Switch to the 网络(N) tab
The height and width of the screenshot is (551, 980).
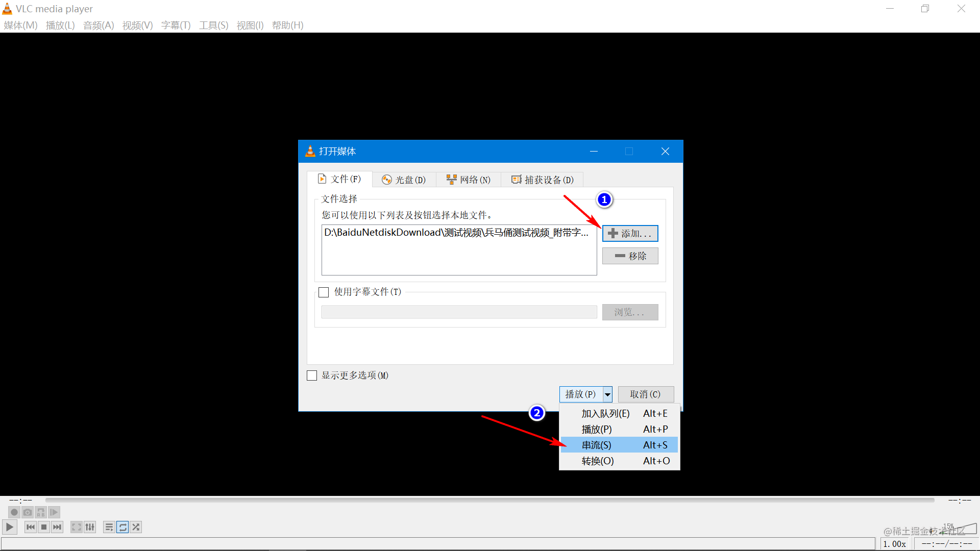tap(468, 180)
